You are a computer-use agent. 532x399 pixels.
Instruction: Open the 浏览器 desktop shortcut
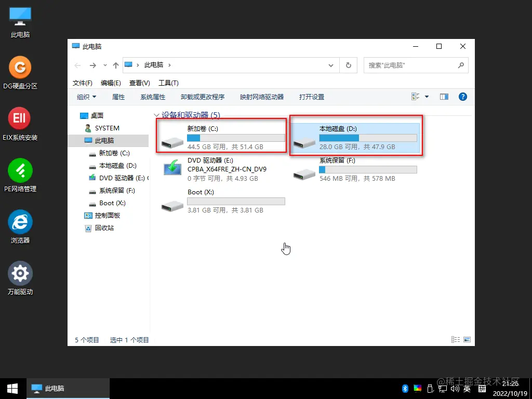click(x=20, y=227)
